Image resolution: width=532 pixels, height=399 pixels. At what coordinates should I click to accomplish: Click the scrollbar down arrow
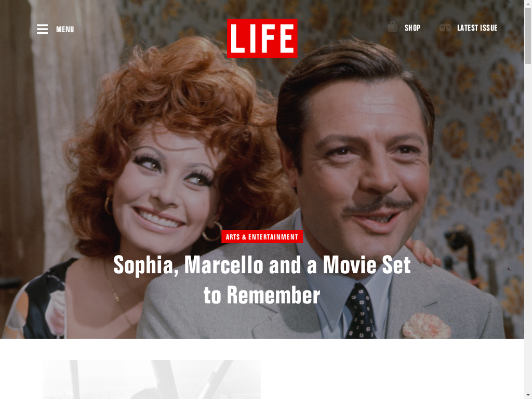[x=528, y=395]
